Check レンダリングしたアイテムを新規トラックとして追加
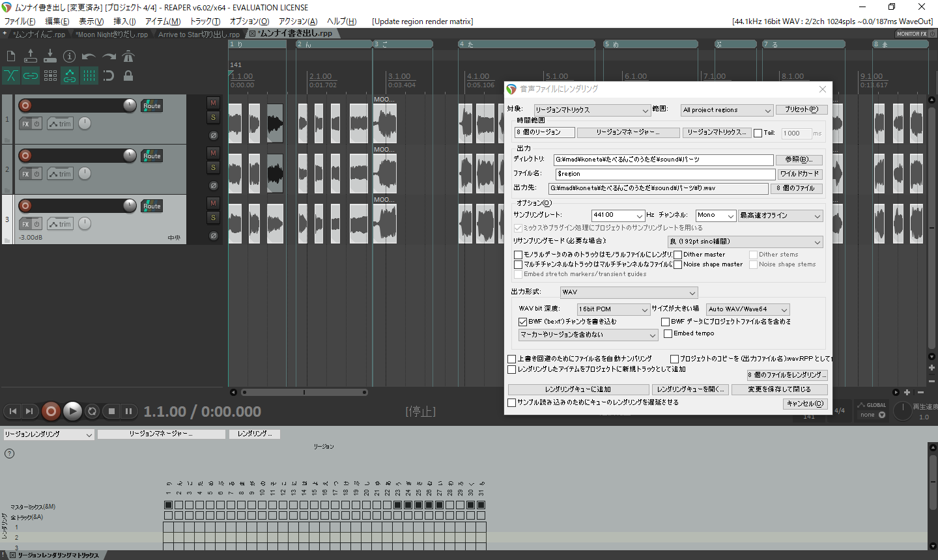 point(512,369)
